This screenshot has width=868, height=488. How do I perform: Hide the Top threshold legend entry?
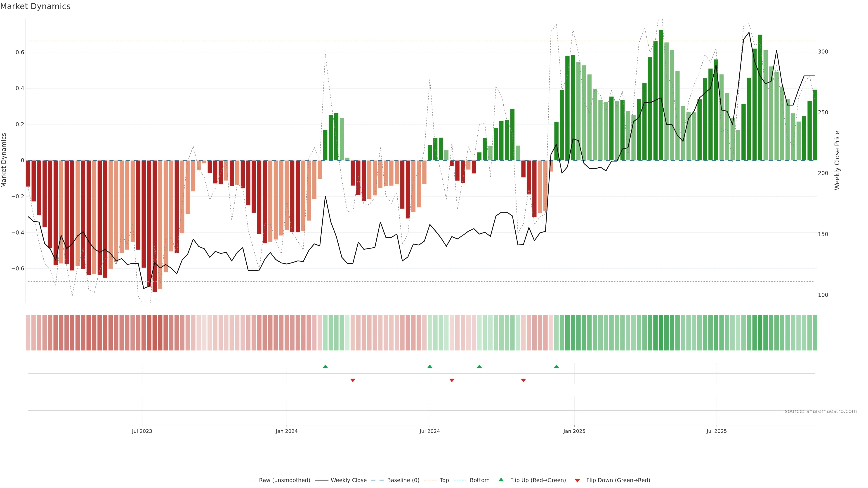click(x=444, y=480)
